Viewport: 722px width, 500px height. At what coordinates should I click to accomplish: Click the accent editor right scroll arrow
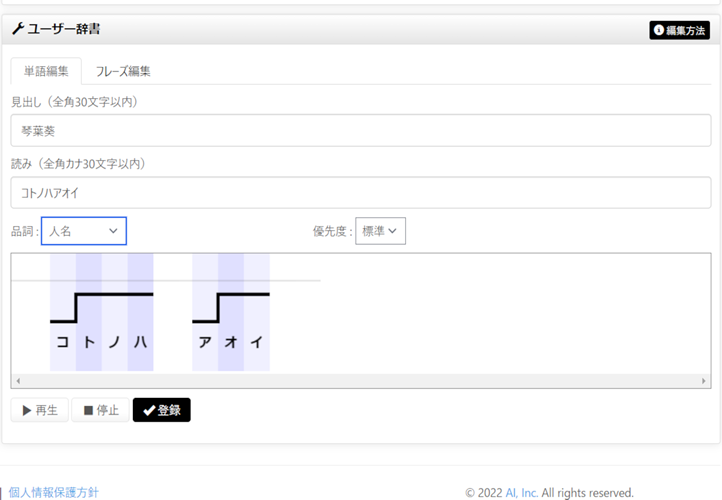point(704,381)
